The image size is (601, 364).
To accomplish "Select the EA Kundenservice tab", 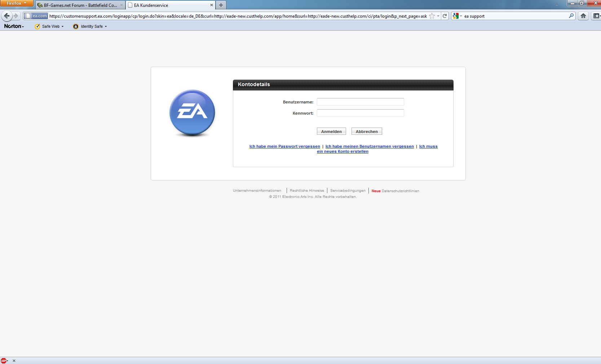I will pos(170,5).
